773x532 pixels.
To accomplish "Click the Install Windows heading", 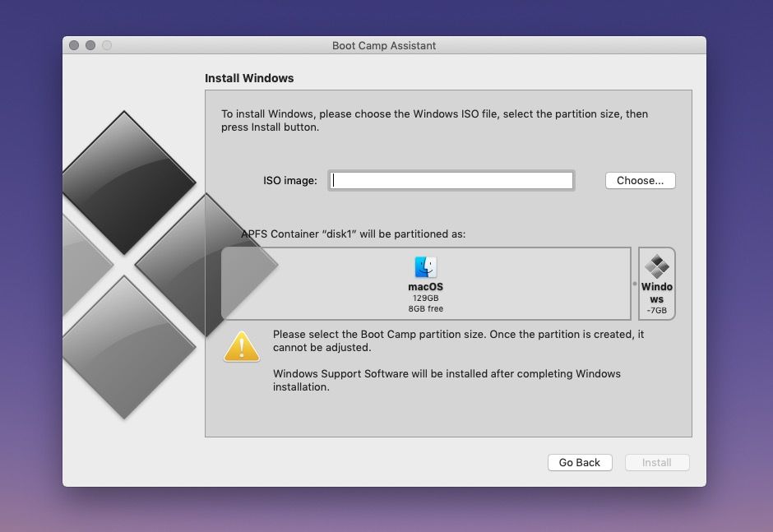I will coord(248,78).
